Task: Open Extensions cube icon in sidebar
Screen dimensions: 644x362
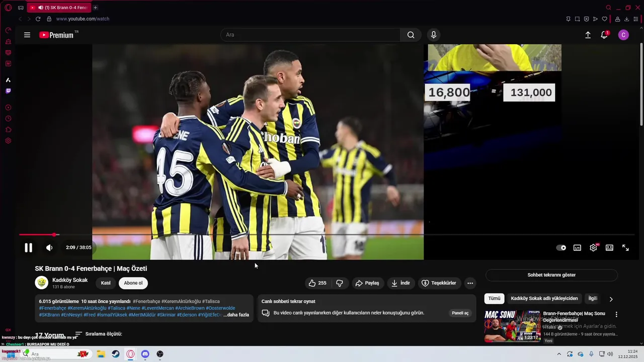Action: (x=8, y=130)
